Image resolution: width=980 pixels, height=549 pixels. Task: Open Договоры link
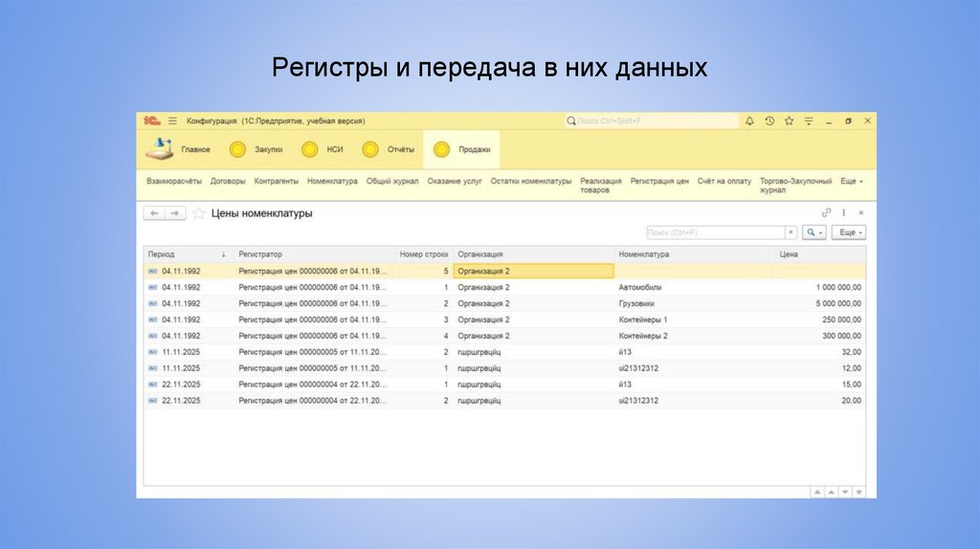click(228, 181)
